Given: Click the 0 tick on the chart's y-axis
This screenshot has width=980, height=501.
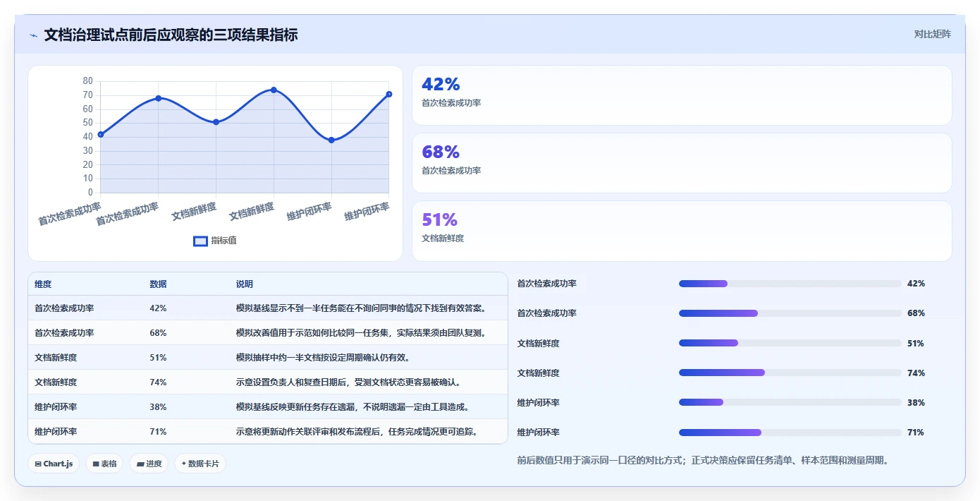Looking at the screenshot, I should click(90, 192).
